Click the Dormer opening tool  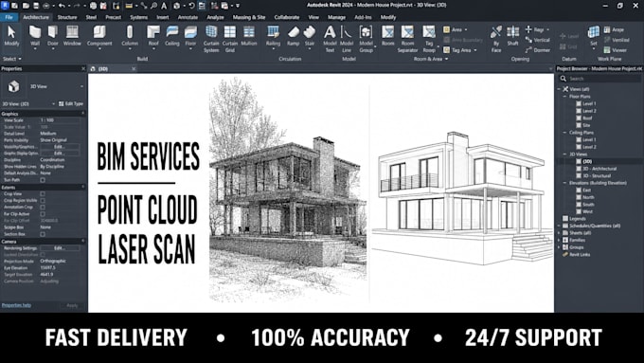click(538, 50)
